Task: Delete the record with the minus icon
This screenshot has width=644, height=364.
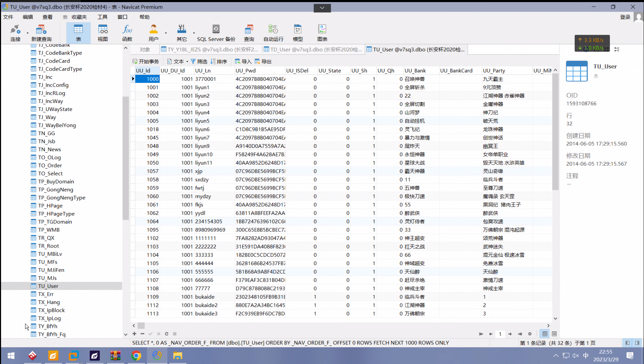Action: pos(142,334)
